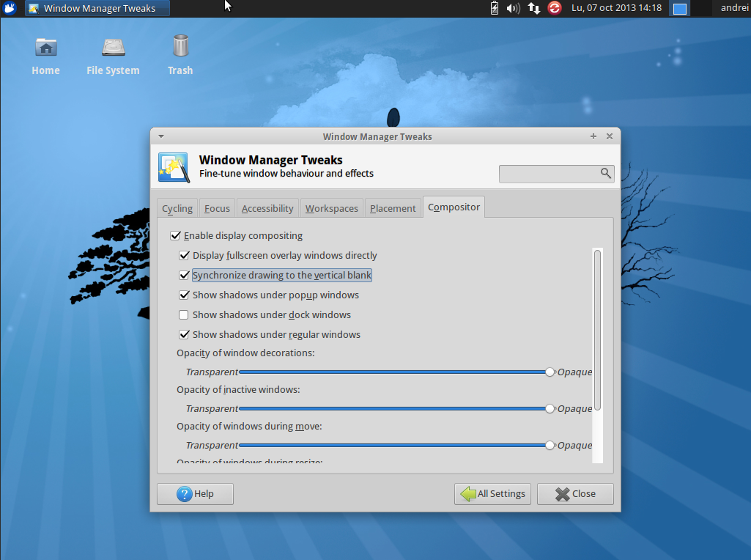Open Help for Window Manager Tweaks
751x560 pixels.
(194, 493)
